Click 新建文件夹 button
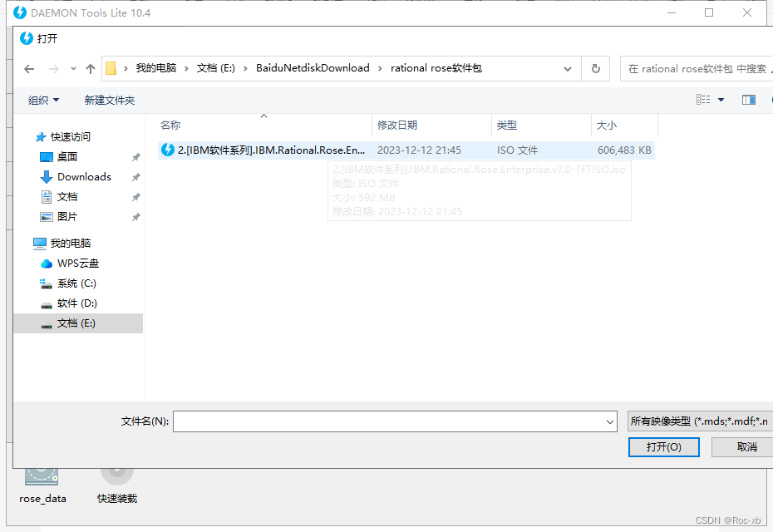The height and width of the screenshot is (532, 773). click(110, 100)
